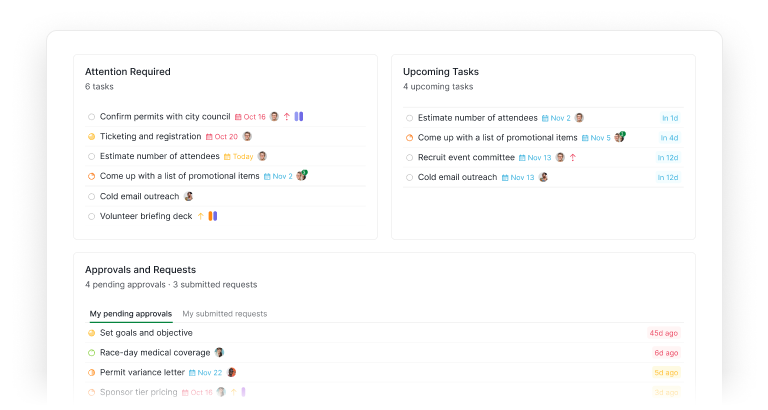
Task: Toggle status circle for Volunteer briefing deck
Action: coord(91,217)
